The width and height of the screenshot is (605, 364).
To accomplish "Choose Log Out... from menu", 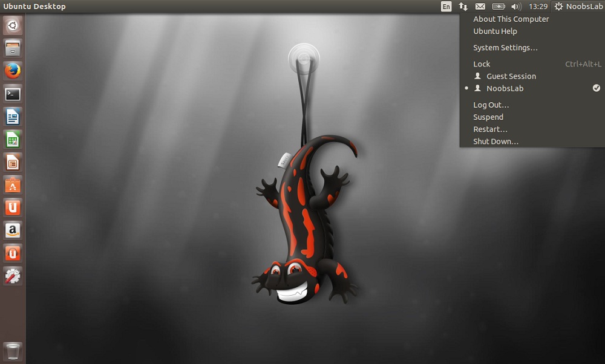I will pos(491,105).
